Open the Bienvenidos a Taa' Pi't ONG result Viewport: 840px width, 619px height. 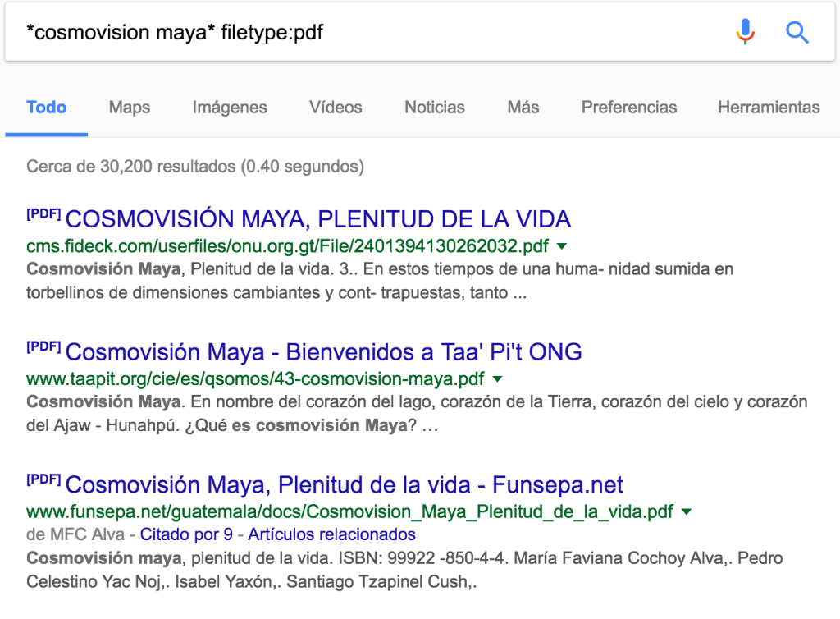323,352
